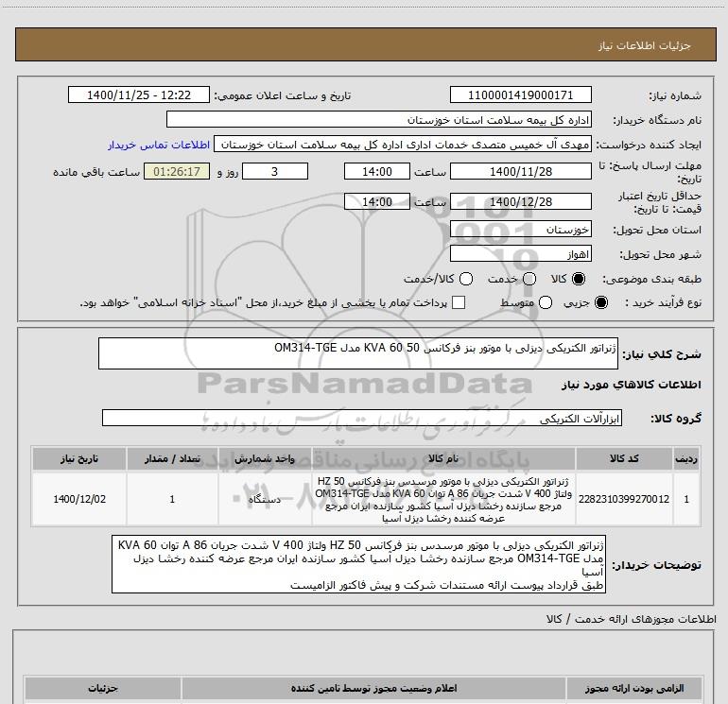Click product code 2282310399270012 cell
Viewport: 728px width, 704px height.
click(624, 499)
